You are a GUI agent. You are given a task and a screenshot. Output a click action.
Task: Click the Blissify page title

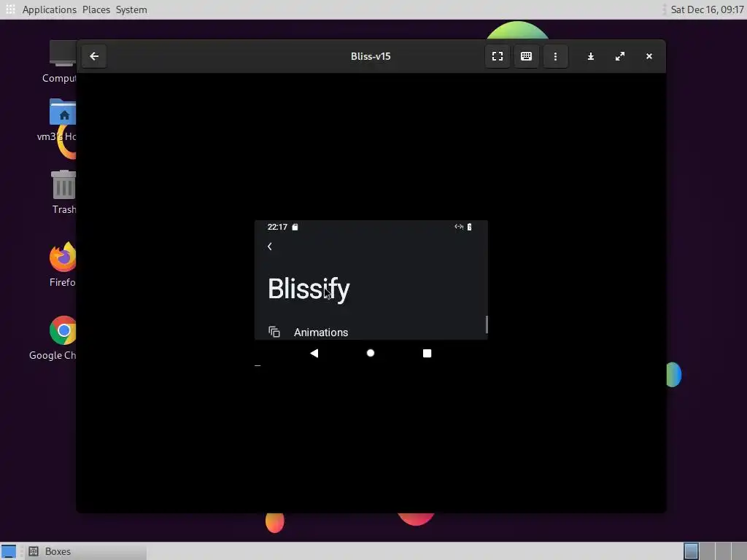[x=309, y=289]
